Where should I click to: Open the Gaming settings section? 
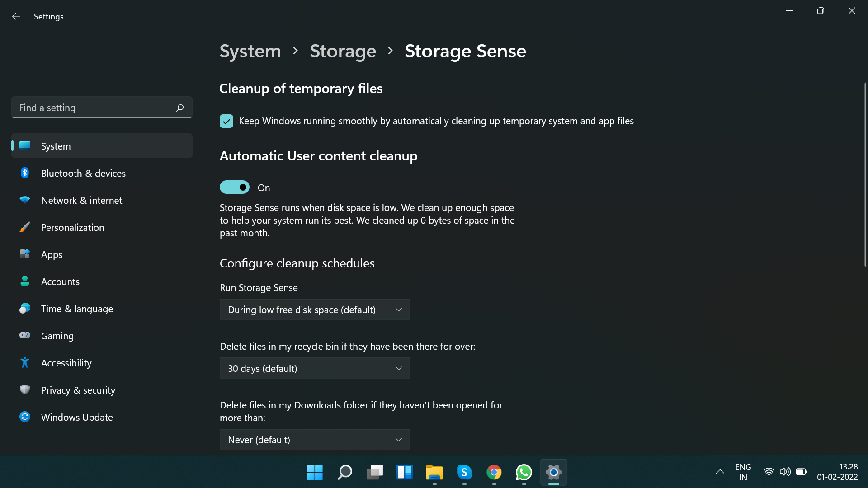(57, 336)
